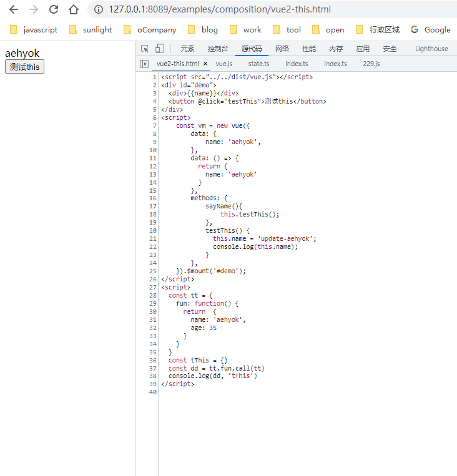The height and width of the screenshot is (476, 457).
Task: Activate DevTools inspect element picker
Action: [x=145, y=49]
